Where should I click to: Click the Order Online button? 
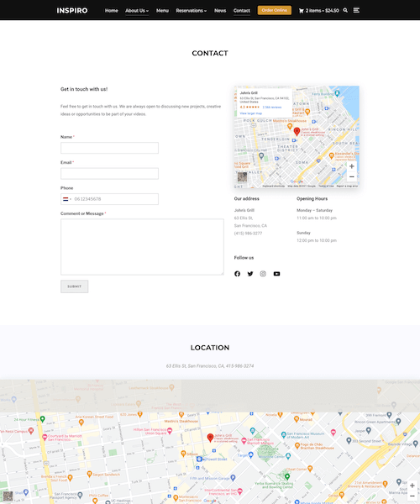pos(275,10)
